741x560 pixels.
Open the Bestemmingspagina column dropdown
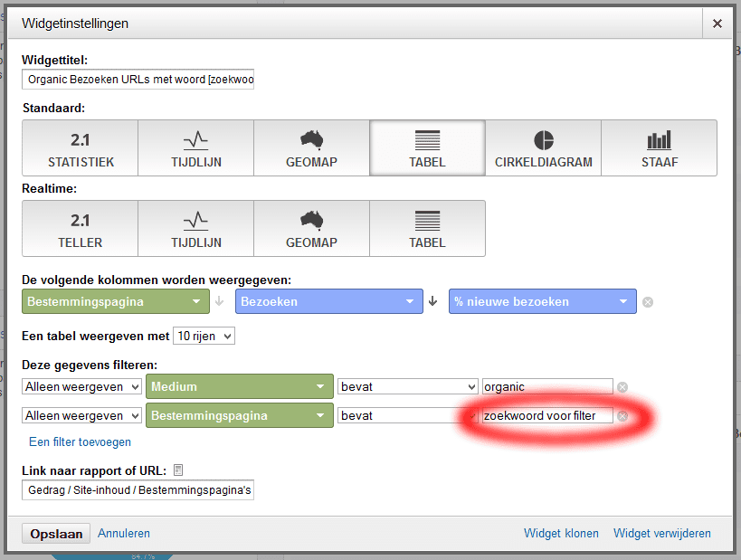coord(116,301)
